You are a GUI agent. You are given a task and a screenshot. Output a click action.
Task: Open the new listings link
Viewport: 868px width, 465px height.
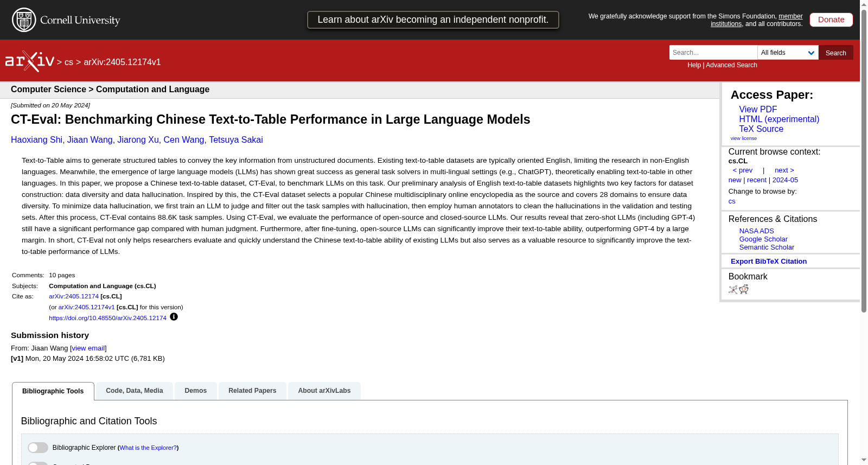pyautogui.click(x=735, y=180)
